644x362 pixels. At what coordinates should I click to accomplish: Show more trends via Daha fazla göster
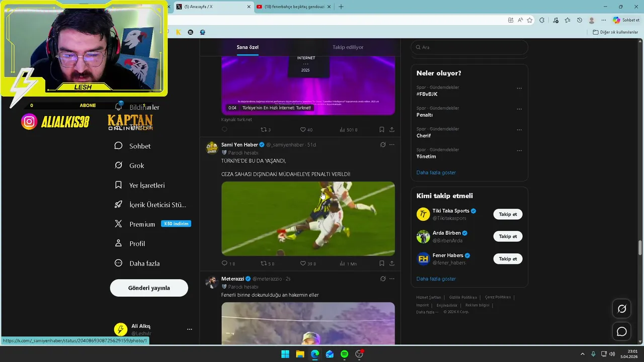click(x=436, y=172)
